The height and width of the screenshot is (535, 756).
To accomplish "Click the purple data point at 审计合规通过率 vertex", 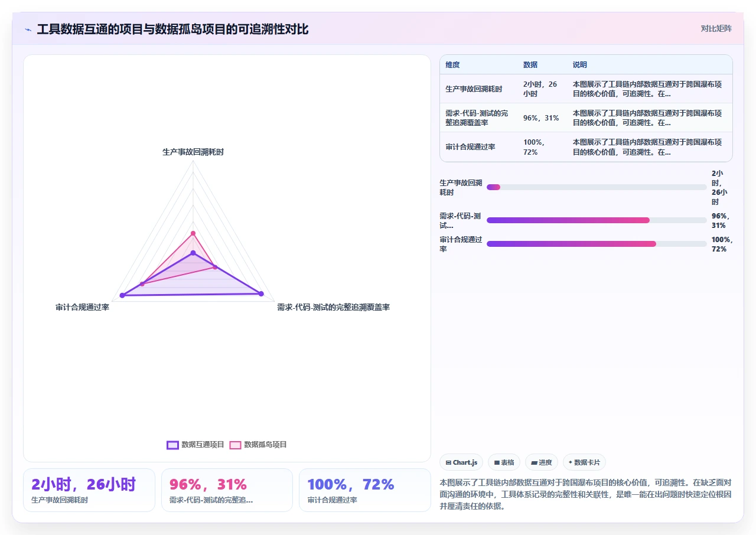I will point(122,295).
